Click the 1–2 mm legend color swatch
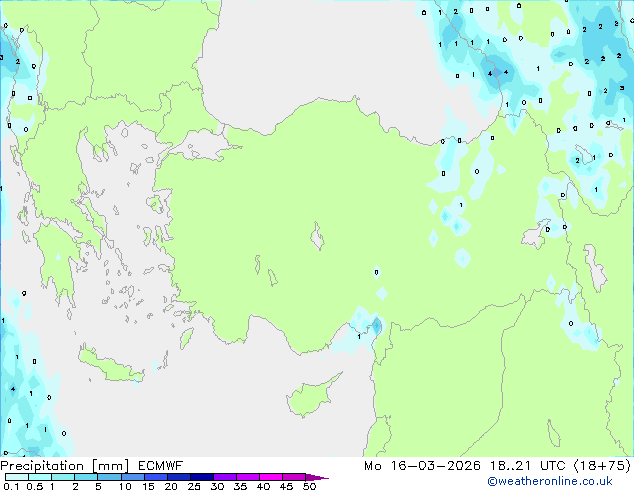The height and width of the screenshot is (490, 634). click(x=63, y=477)
